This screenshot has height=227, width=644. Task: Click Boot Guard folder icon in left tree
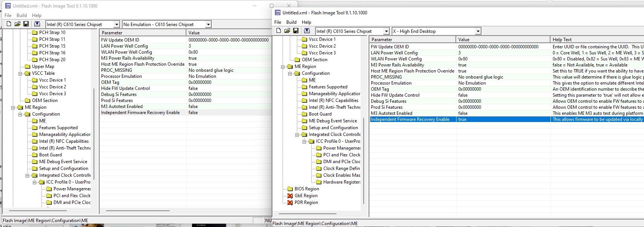coord(35,155)
